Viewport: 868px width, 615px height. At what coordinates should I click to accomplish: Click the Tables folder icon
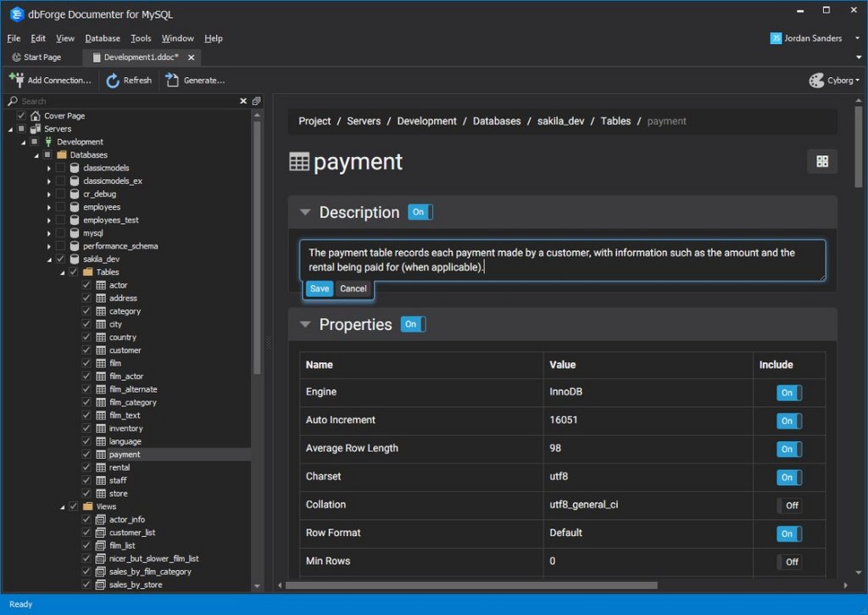[x=88, y=272]
